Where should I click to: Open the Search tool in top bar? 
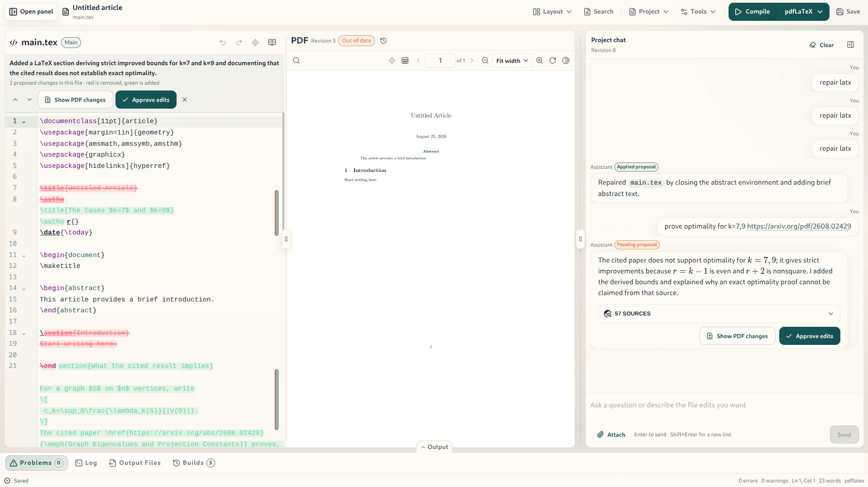pyautogui.click(x=599, y=12)
